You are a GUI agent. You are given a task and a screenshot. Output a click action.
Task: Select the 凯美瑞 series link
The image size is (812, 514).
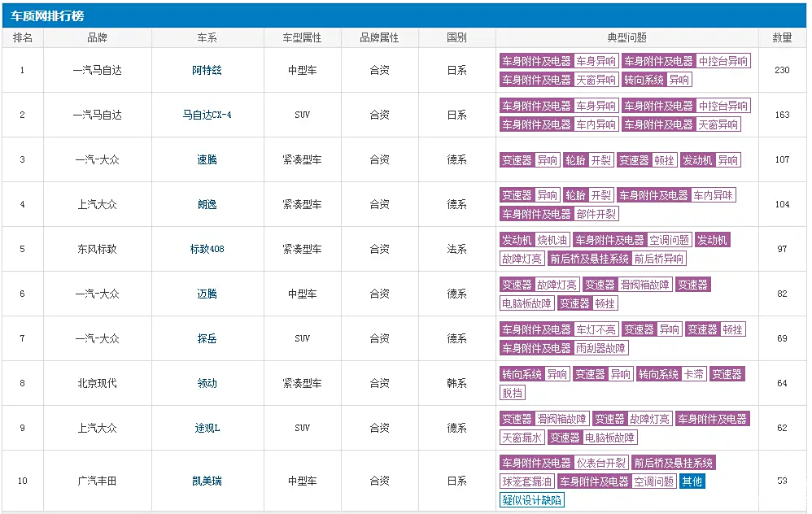pyautogui.click(x=207, y=481)
